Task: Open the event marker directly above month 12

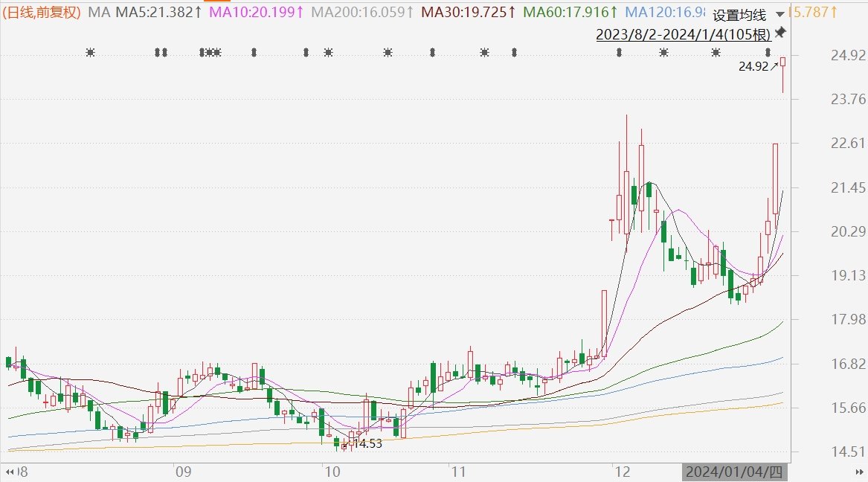Action: pos(619,52)
